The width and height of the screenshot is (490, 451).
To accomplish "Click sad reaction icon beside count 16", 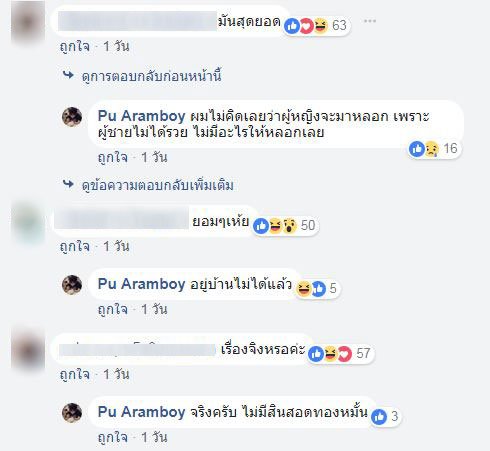I will 432,149.
